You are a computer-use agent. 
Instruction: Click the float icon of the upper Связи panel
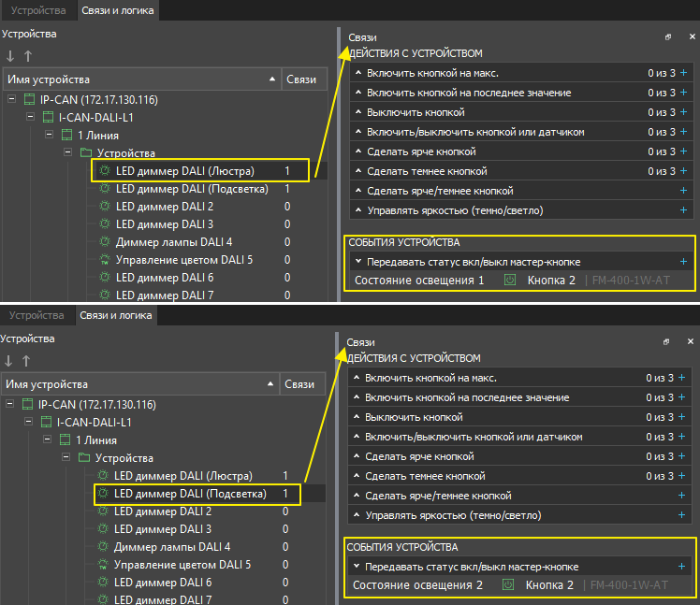pos(668,36)
